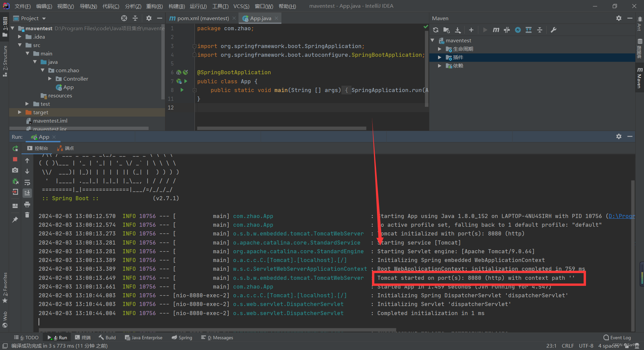Toggle scroll to end of console

(x=27, y=193)
